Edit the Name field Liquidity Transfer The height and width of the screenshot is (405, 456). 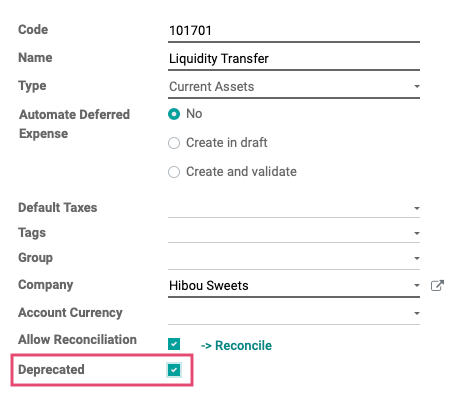294,59
